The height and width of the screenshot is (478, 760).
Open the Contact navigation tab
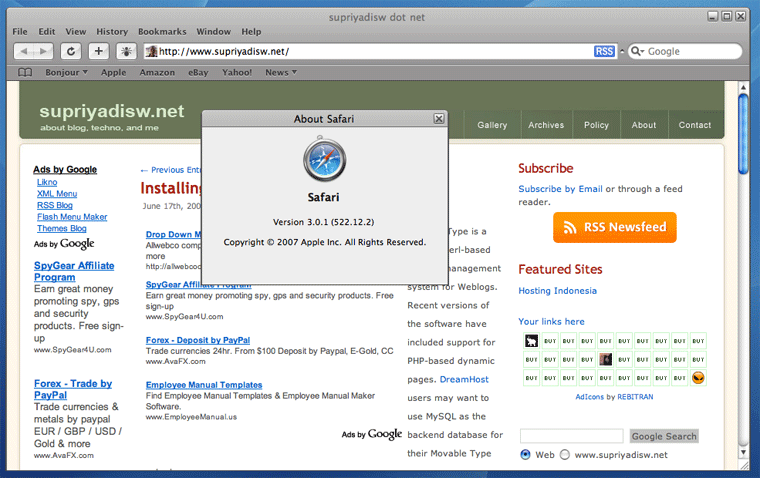pos(695,125)
